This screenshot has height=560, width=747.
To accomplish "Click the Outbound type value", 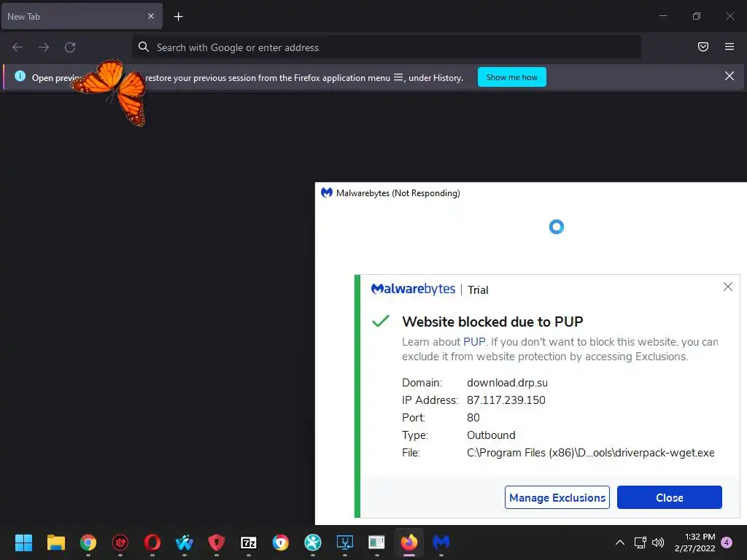I will [491, 435].
